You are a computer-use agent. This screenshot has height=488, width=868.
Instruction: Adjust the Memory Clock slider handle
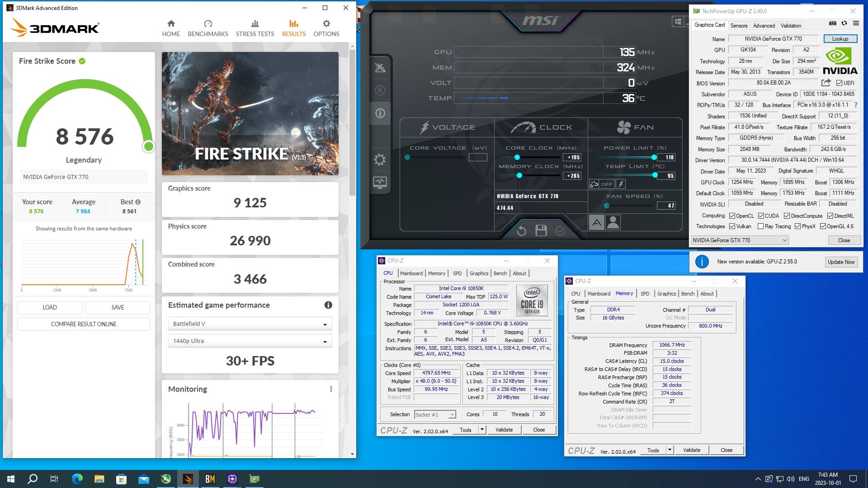pos(519,175)
